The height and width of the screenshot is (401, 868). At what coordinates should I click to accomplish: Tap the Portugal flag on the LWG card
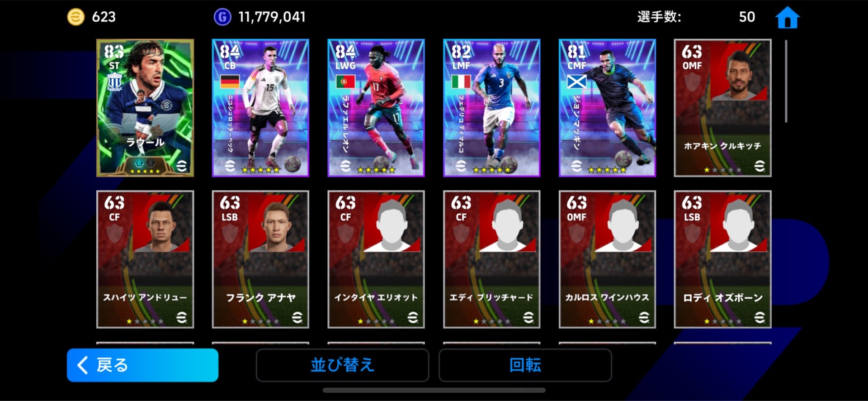(x=345, y=82)
